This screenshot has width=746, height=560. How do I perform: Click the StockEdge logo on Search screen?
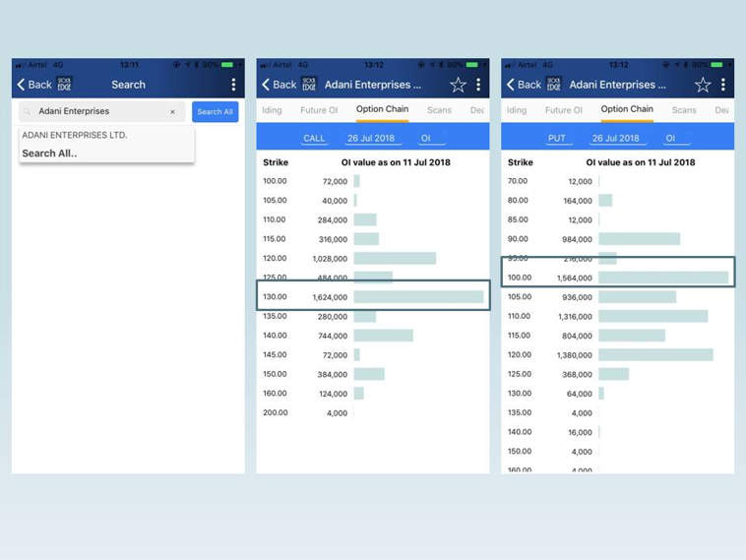click(64, 85)
